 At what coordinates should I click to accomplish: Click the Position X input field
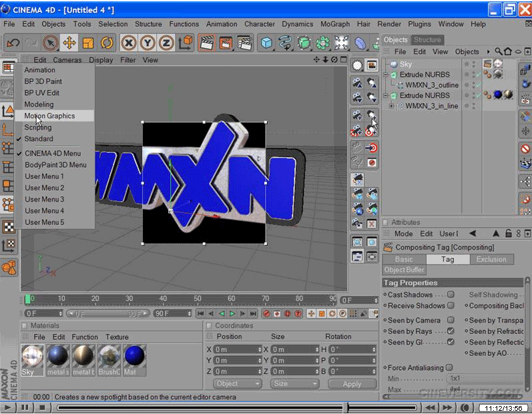[238, 349]
